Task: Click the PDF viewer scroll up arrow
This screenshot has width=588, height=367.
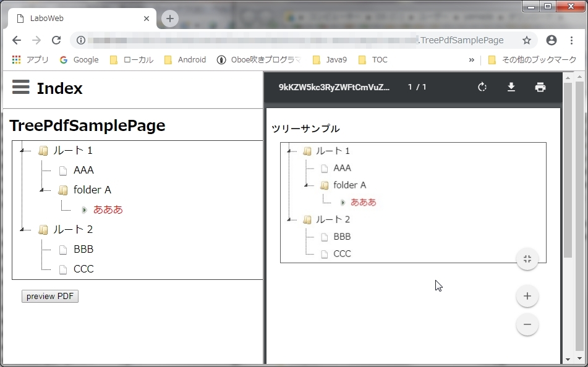Action: pos(568,78)
